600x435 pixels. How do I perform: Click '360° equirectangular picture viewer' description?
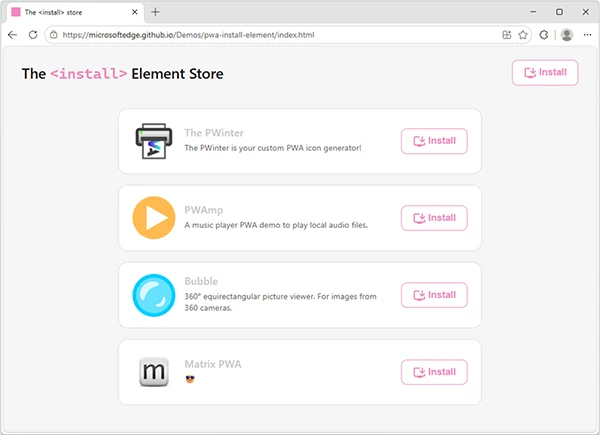tap(280, 302)
